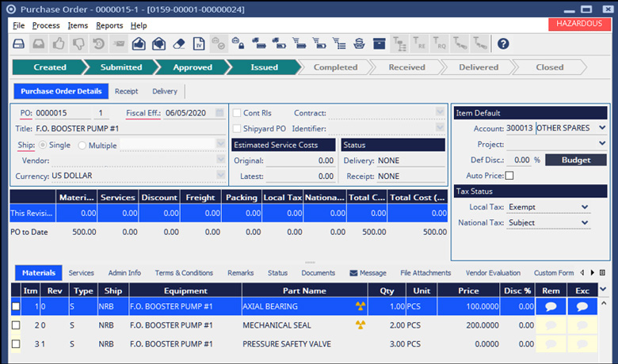The image size is (618, 364).
Task: Click the archive box icon in the toolbar
Action: coord(379,44)
